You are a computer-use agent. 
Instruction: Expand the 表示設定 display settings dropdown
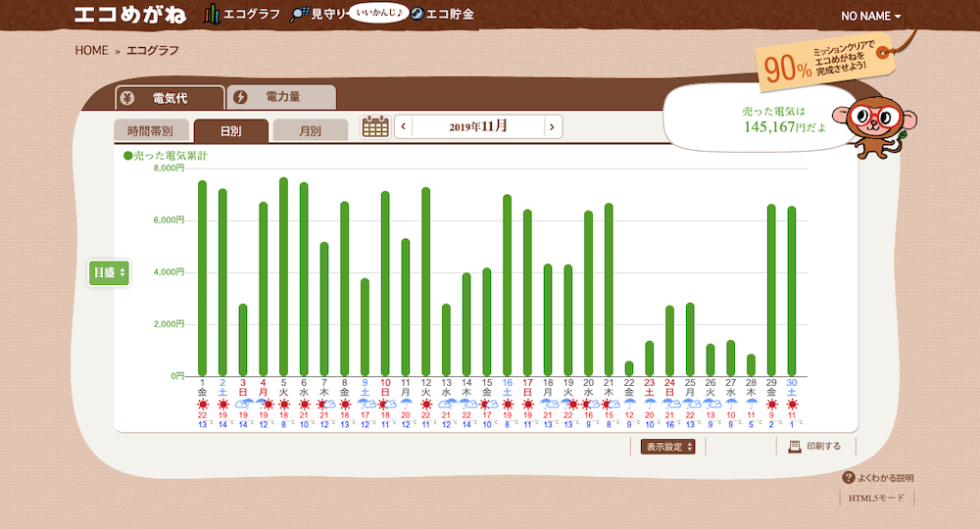point(669,447)
